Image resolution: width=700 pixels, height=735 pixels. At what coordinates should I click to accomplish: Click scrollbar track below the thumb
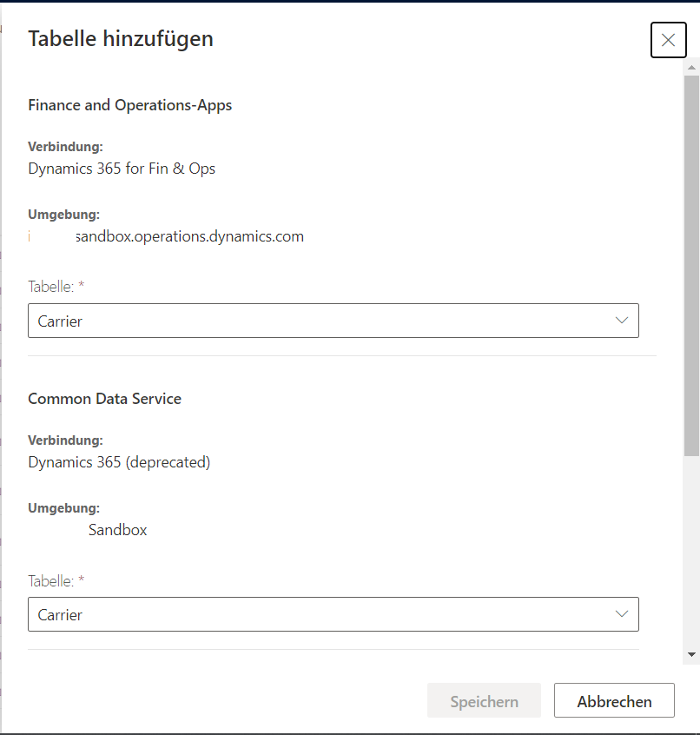(691, 556)
